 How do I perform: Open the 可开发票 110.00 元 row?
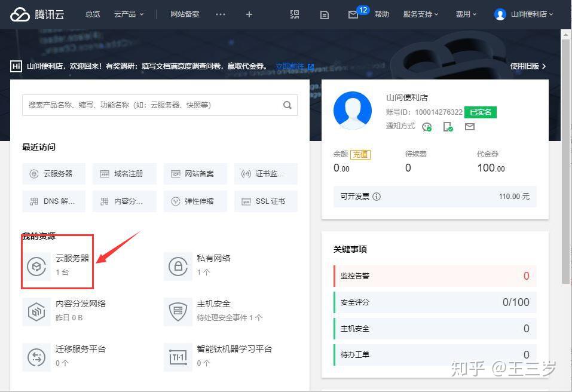435,197
